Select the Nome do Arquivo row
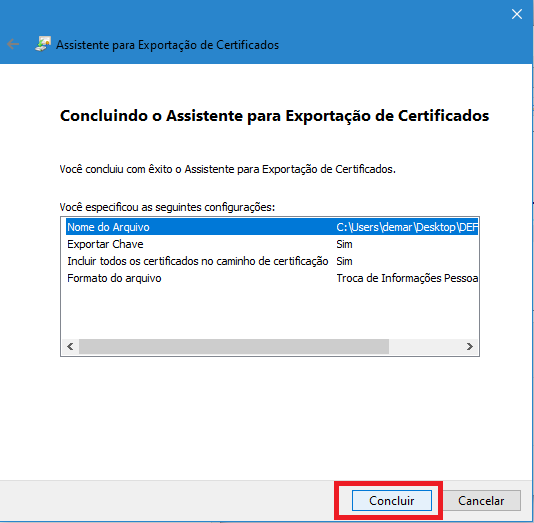534x523 pixels. [x=272, y=227]
